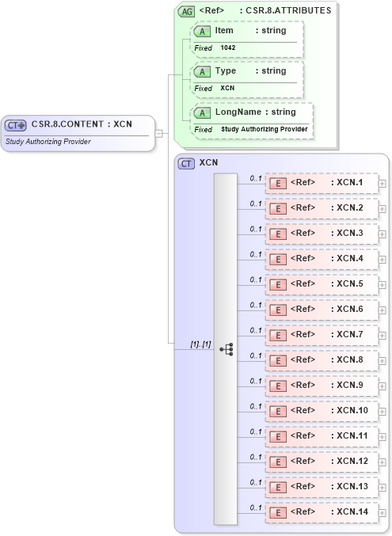The width and height of the screenshot is (392, 536).
Task: Expand the XCN.14 element reference
Action: coord(382,513)
